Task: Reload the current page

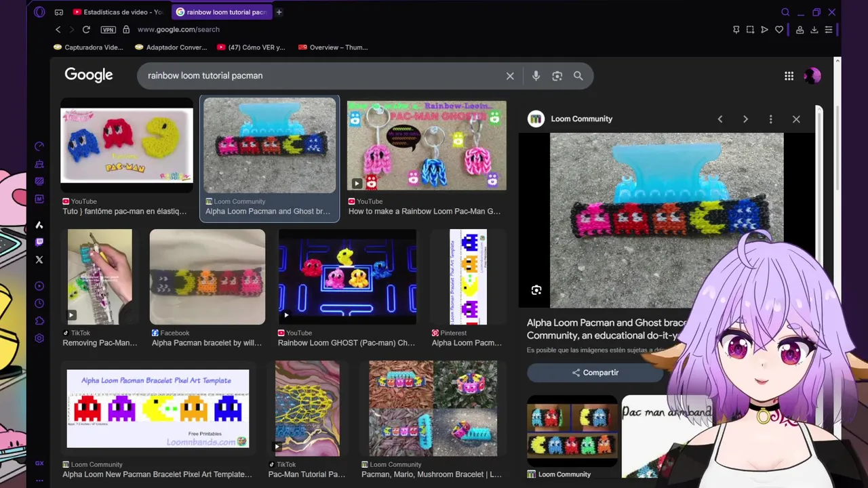Action: click(x=86, y=30)
